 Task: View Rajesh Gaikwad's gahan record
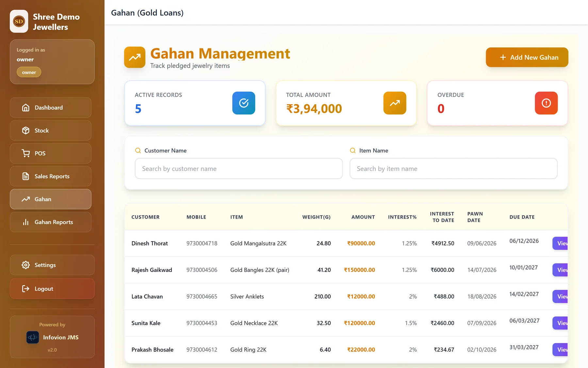pos(560,270)
